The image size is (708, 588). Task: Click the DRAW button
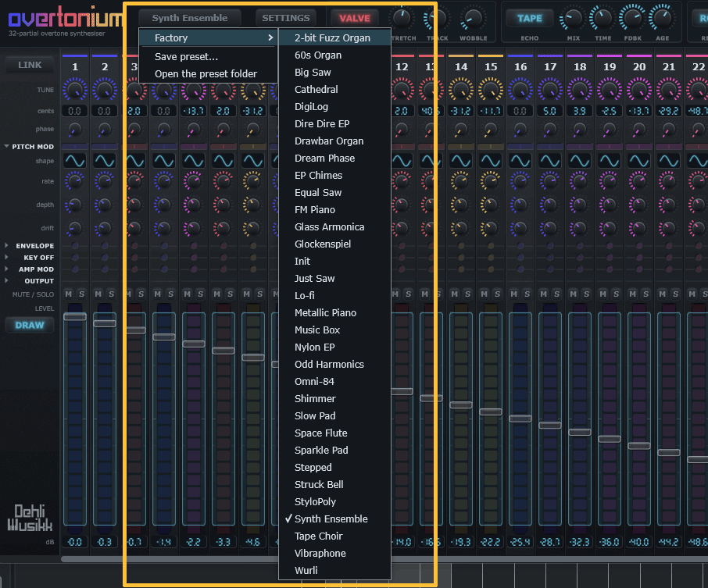[x=30, y=326]
